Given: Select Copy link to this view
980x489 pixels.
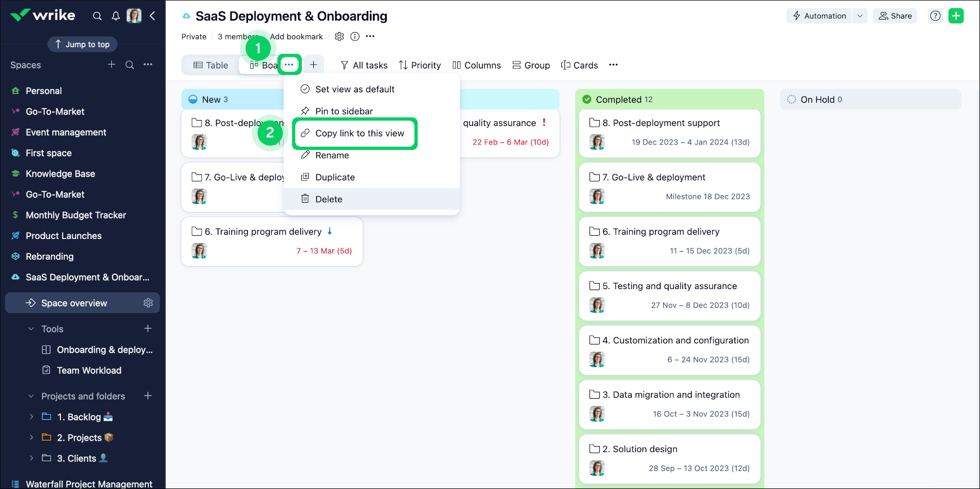Looking at the screenshot, I should (x=359, y=133).
